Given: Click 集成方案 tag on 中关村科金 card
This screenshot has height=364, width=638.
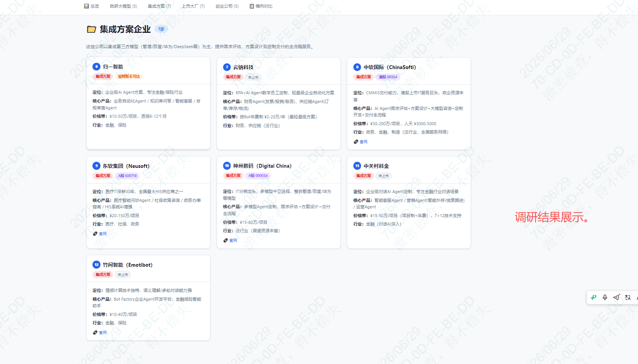Looking at the screenshot, I should pyautogui.click(x=364, y=176).
